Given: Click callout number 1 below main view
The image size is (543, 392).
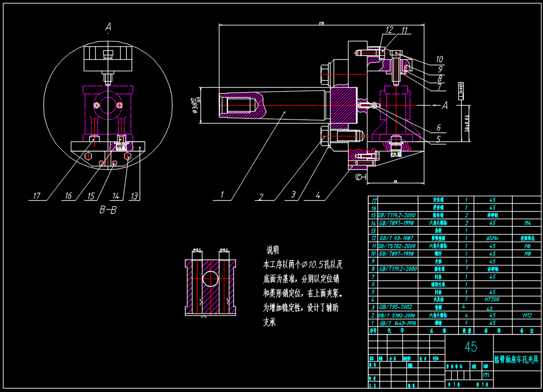Looking at the screenshot, I should (x=222, y=196).
